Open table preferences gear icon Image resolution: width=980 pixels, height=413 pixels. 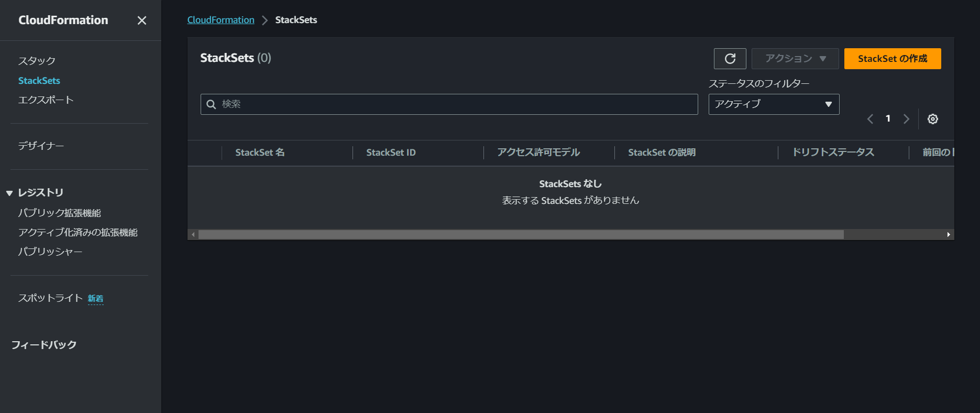[x=932, y=119]
